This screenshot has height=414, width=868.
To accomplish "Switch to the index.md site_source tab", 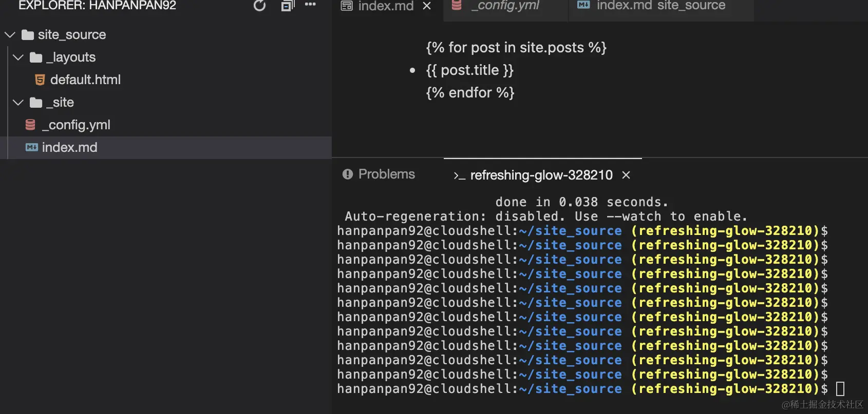I will (x=661, y=6).
